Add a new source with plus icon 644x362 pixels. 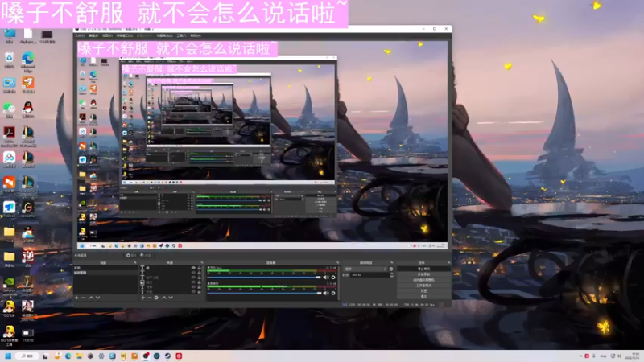click(143, 298)
